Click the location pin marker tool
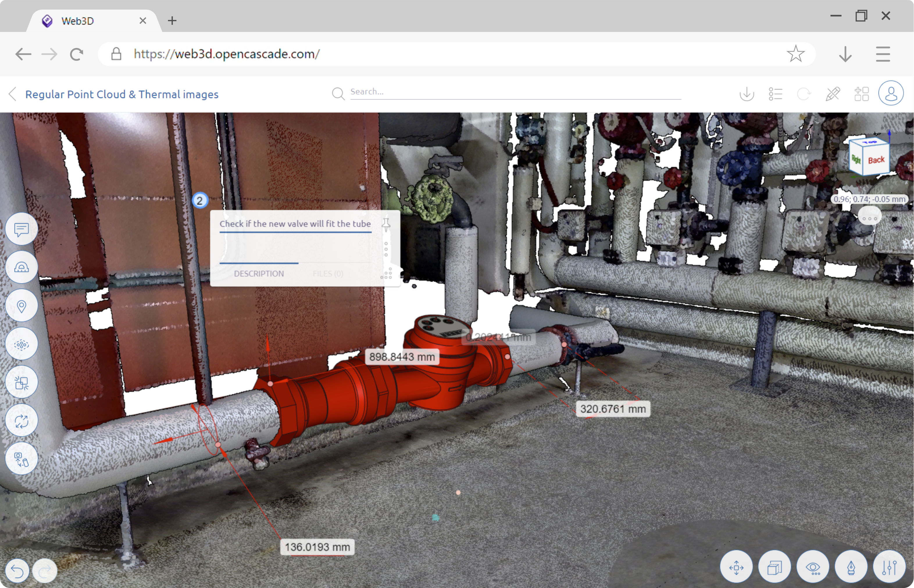The height and width of the screenshot is (588, 914). pos(22,306)
